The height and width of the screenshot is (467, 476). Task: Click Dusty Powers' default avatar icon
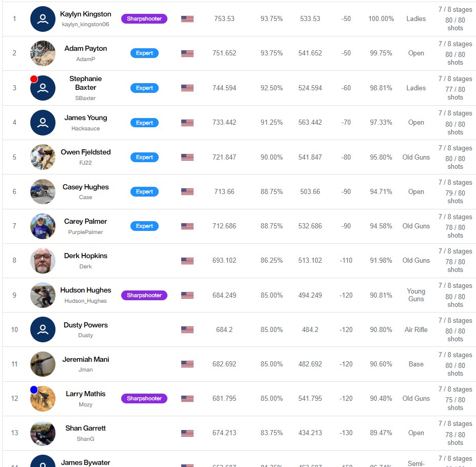[43, 329]
